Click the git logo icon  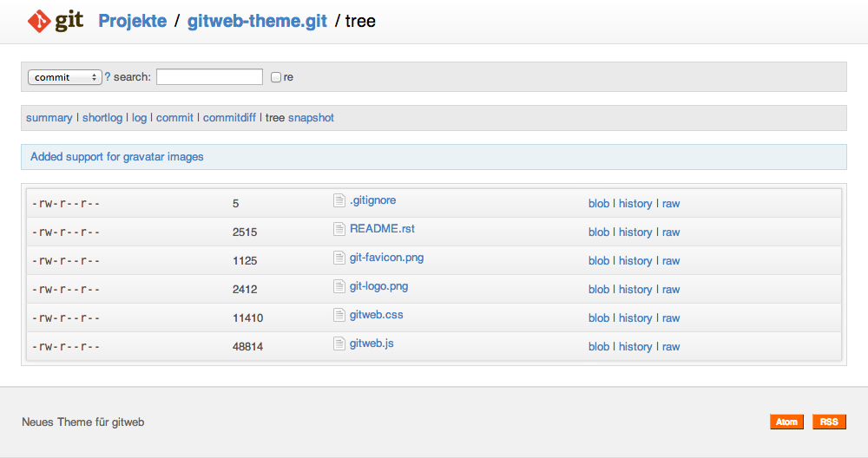tap(55, 21)
